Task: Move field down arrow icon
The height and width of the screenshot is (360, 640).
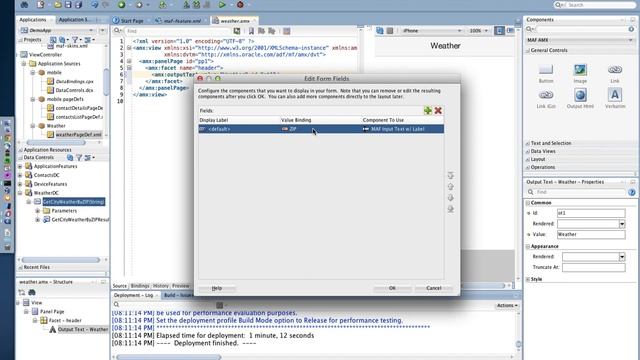Action: 451,198
